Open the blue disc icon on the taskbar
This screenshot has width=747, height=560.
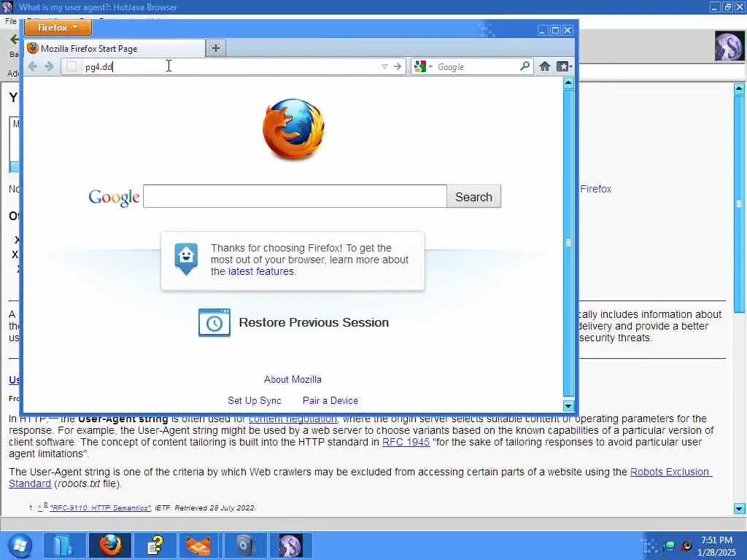click(x=244, y=545)
